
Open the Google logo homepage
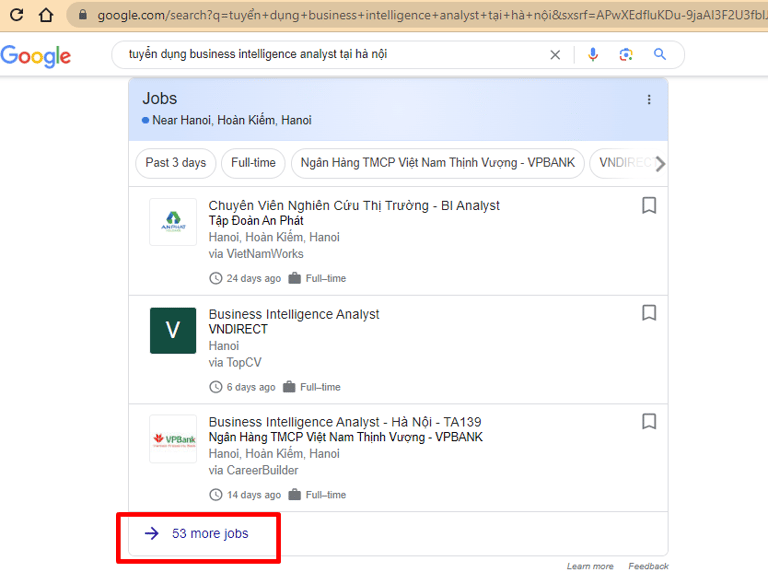point(36,56)
